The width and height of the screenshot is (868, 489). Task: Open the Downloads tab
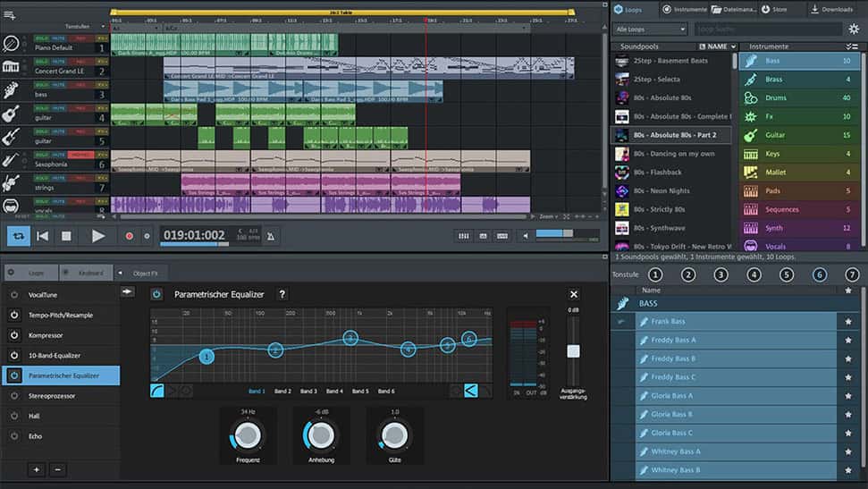tap(831, 10)
